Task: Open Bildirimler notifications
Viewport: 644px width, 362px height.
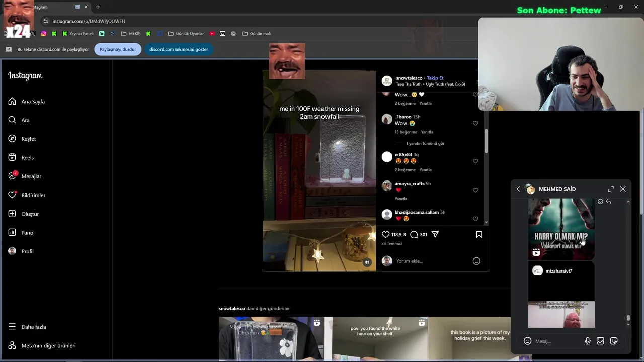Action: point(27,195)
